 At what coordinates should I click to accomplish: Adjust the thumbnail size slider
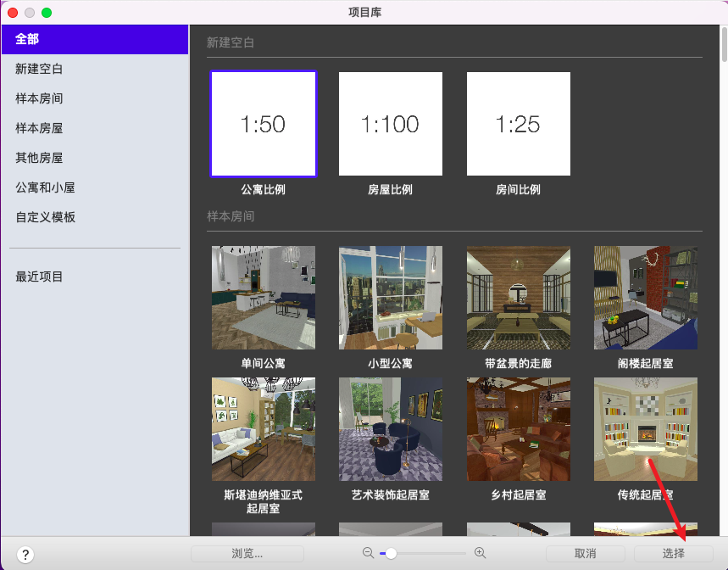pos(423,553)
